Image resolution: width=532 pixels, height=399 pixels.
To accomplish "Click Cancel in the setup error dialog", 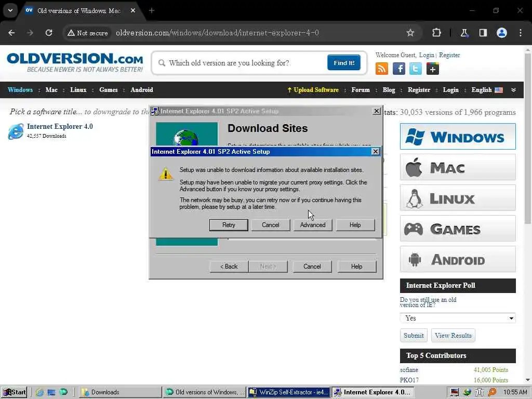I will point(270,225).
